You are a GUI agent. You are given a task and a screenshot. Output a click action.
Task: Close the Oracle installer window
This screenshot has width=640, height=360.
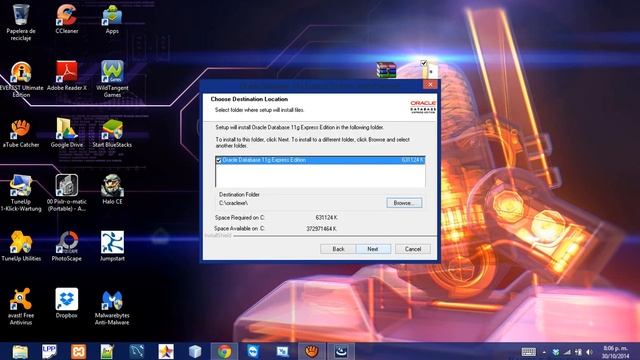(x=430, y=84)
